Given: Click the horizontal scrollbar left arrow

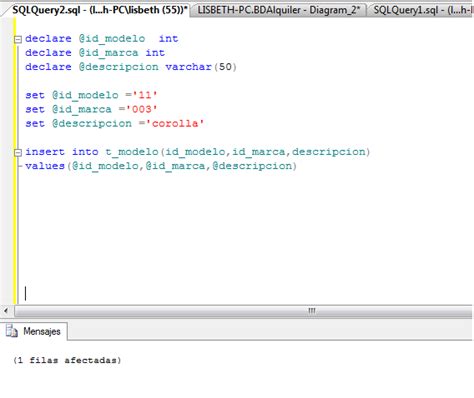Looking at the screenshot, I should tap(6, 311).
